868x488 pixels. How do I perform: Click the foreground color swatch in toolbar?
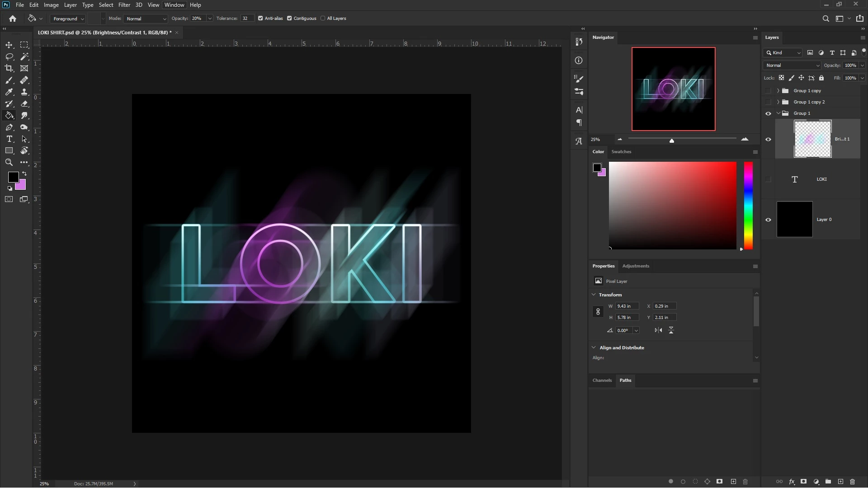13,177
